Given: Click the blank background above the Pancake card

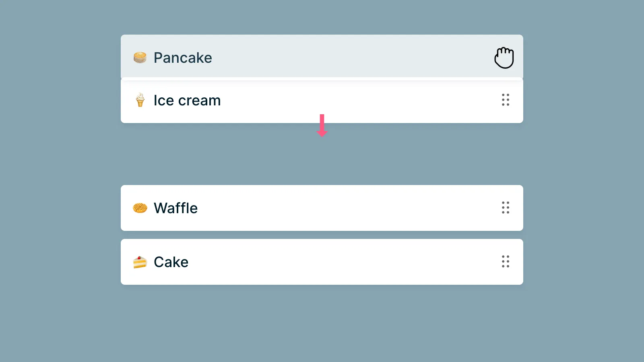Looking at the screenshot, I should (322, 17).
